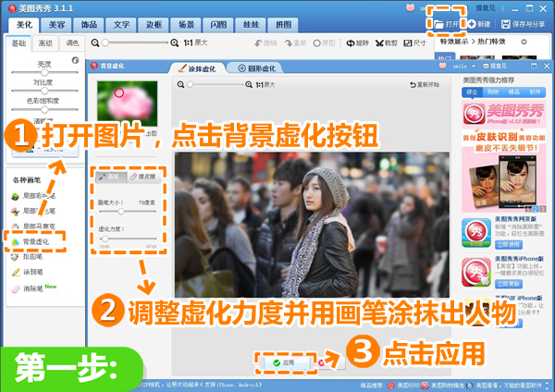Image resolution: width=555 pixels, height=392 pixels.
Task: Click the 画笔大小 brush size slider handle
Action: click(121, 211)
